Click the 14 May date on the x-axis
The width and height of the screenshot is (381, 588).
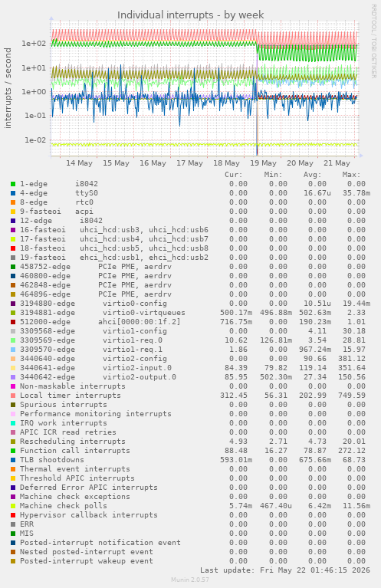(79, 163)
